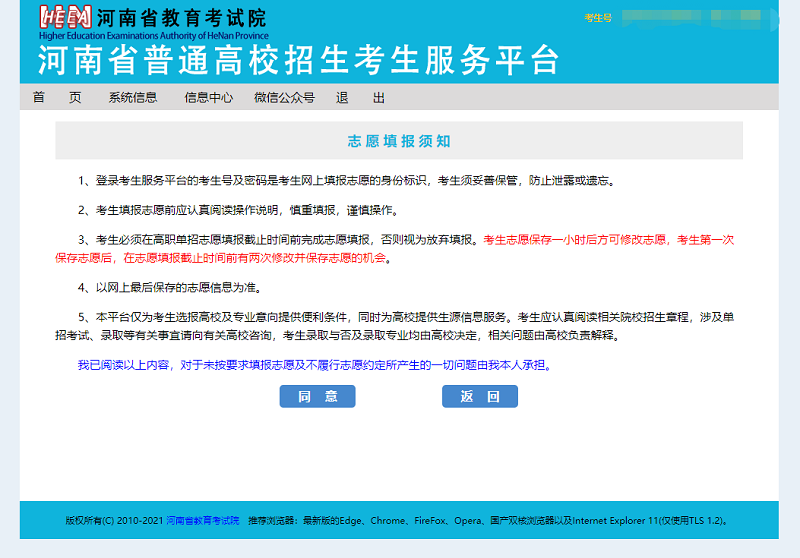Select 微信公众号 in the navigation bar
800x558 pixels.
click(x=284, y=97)
